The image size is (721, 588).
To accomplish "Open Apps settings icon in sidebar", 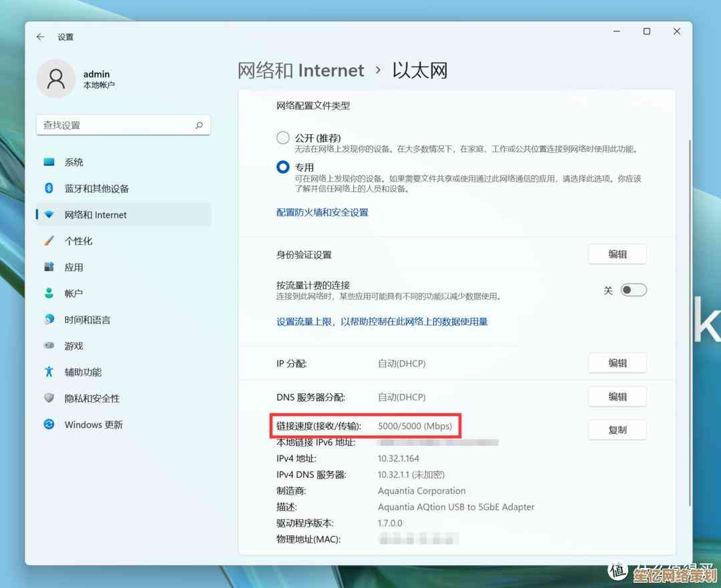I will [49, 267].
